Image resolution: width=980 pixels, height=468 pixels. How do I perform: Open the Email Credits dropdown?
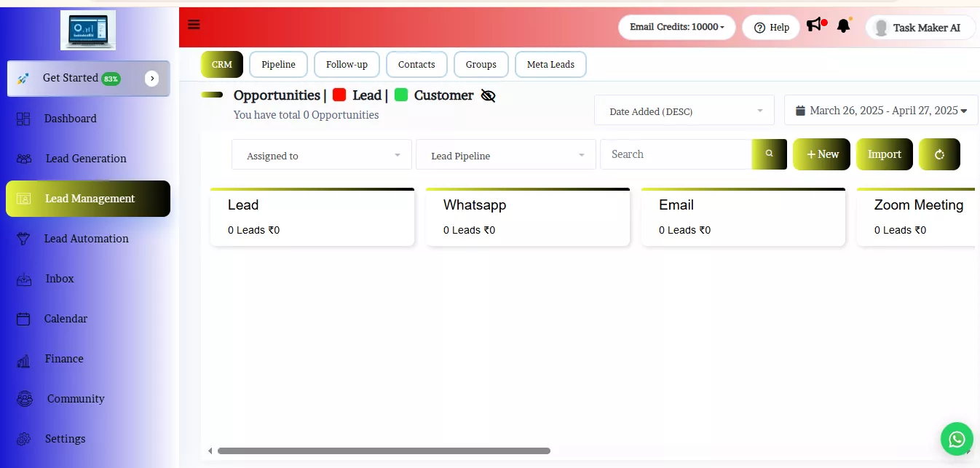click(x=677, y=27)
